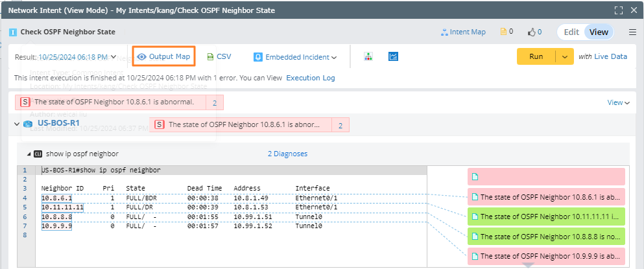Click the FULL/DR state value
Image resolution: width=644 pixels, height=269 pixels.
[x=139, y=207]
